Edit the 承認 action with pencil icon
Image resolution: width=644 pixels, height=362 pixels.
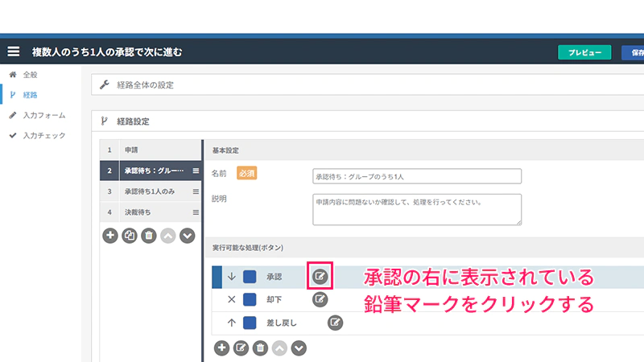tap(320, 276)
